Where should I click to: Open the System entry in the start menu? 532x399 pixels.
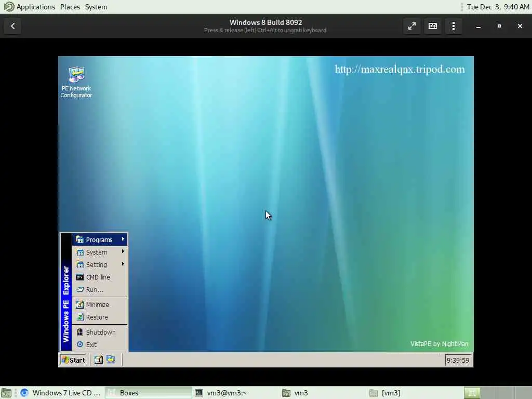(100, 252)
